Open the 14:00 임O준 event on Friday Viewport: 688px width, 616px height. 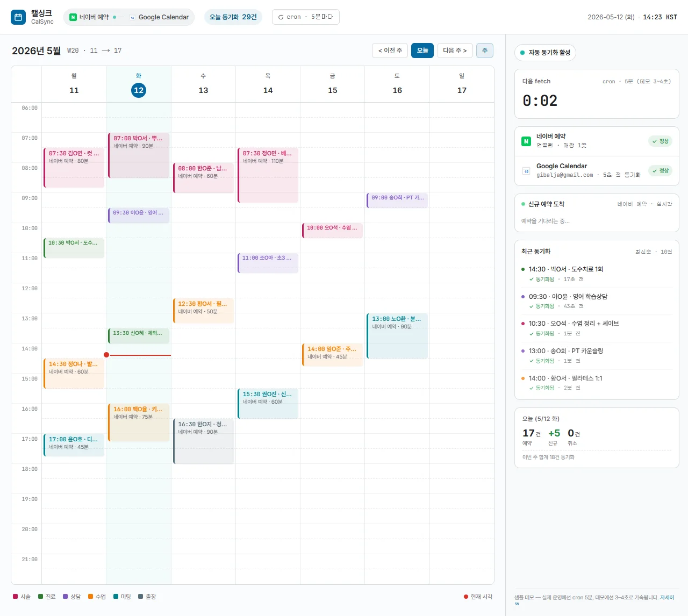[x=333, y=355]
